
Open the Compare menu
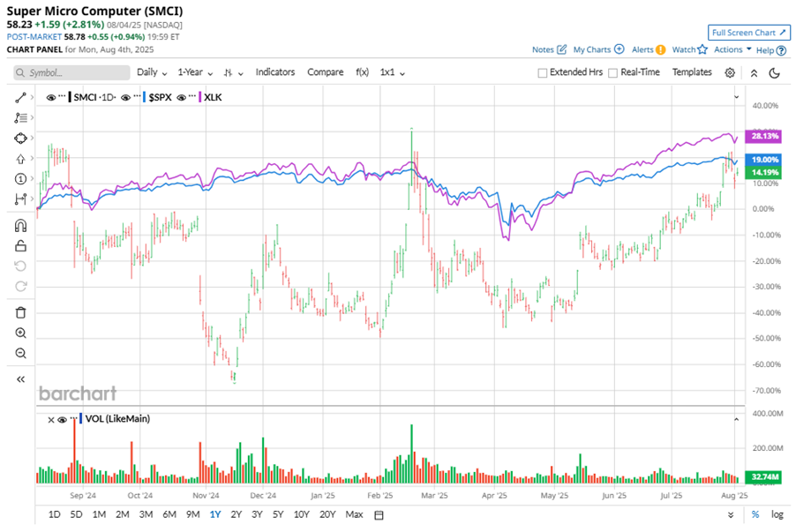pyautogui.click(x=325, y=72)
